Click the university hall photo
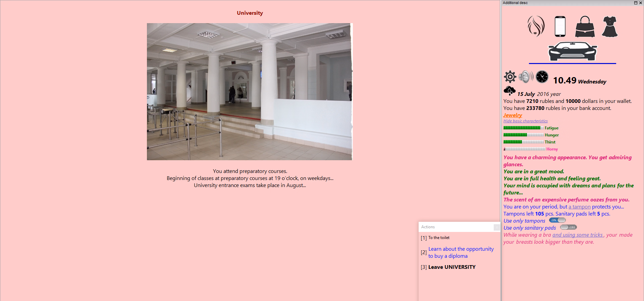The width and height of the screenshot is (644, 301). (250, 92)
